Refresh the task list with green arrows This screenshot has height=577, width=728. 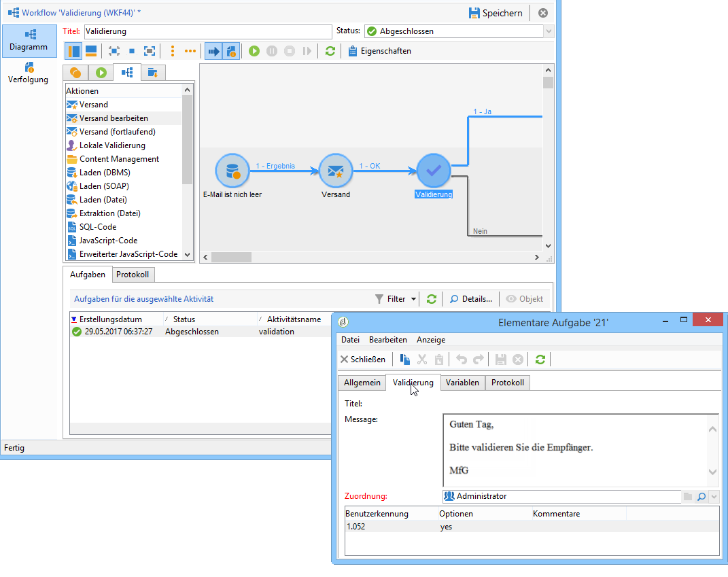432,299
